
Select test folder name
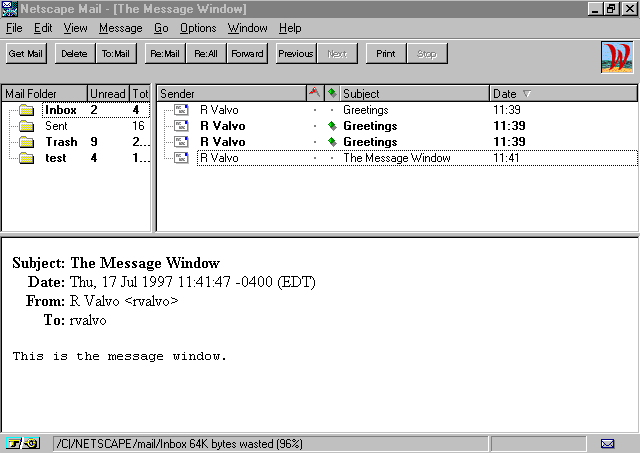click(x=56, y=158)
